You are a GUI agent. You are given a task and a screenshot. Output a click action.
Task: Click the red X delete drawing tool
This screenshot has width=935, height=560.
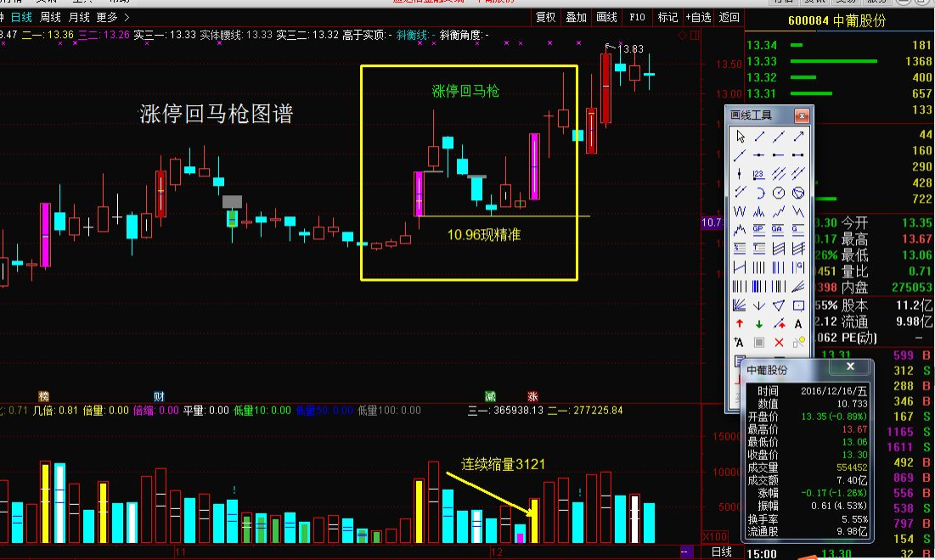pyautogui.click(x=779, y=343)
